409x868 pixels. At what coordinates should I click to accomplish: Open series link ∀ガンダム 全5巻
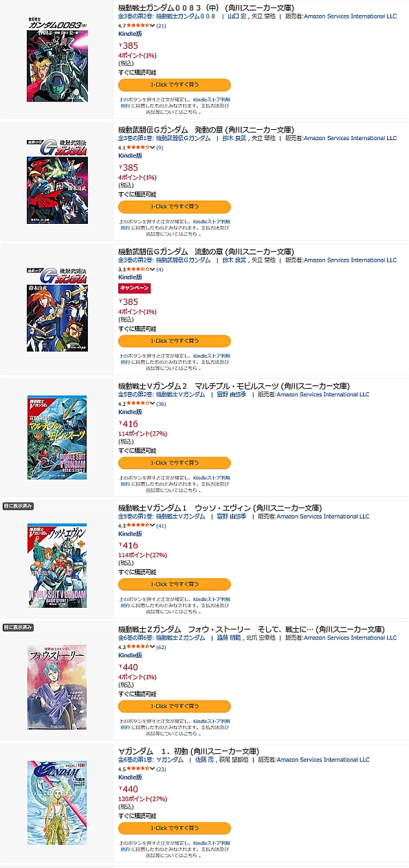tap(151, 760)
